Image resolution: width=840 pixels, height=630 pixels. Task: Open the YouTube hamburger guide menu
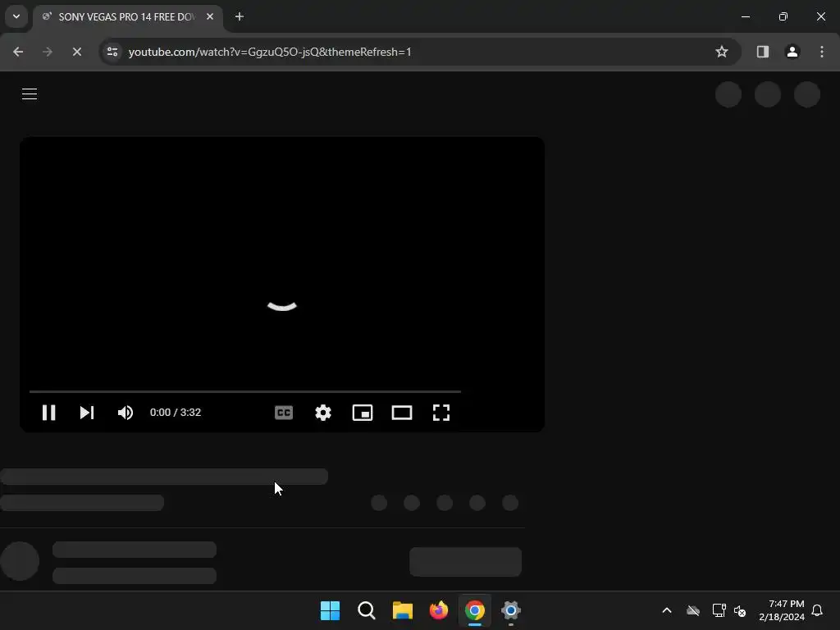point(30,94)
